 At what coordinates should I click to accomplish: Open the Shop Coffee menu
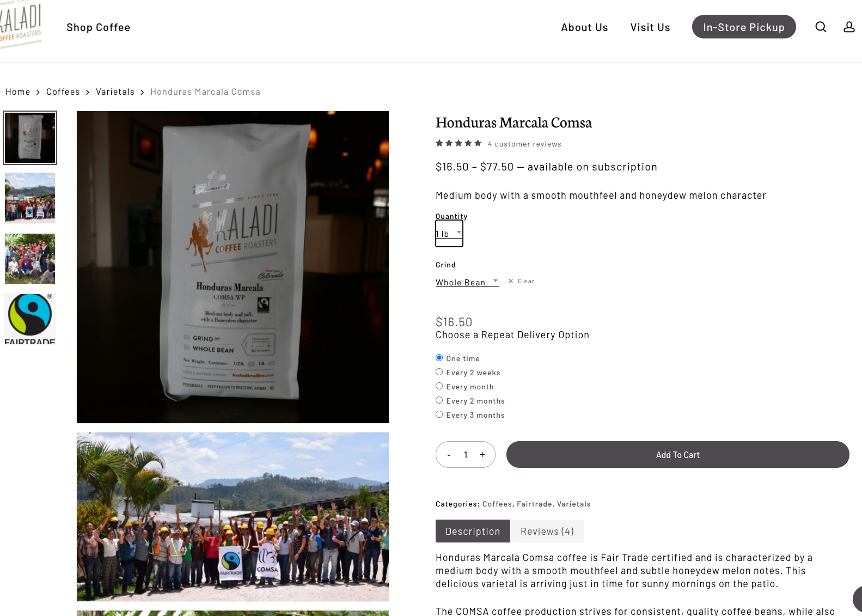pyautogui.click(x=99, y=27)
